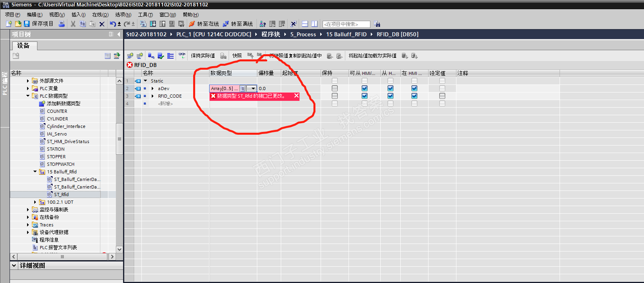
Task: Create a new project with the toolbar icon
Action: (x=9, y=24)
